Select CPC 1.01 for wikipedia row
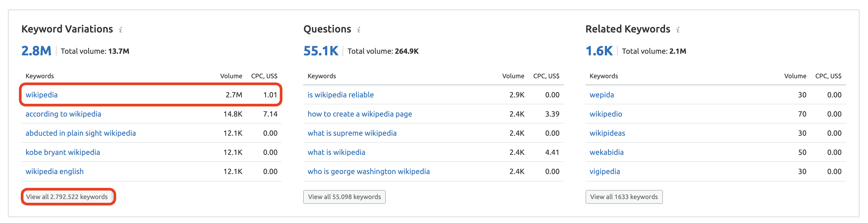This screenshot has height=223, width=868. click(270, 95)
